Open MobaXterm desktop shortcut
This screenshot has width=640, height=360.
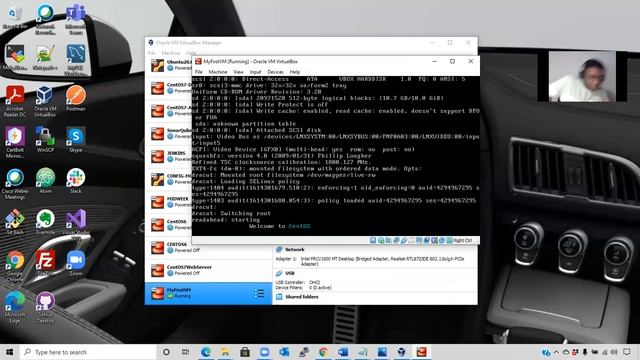pos(15,58)
